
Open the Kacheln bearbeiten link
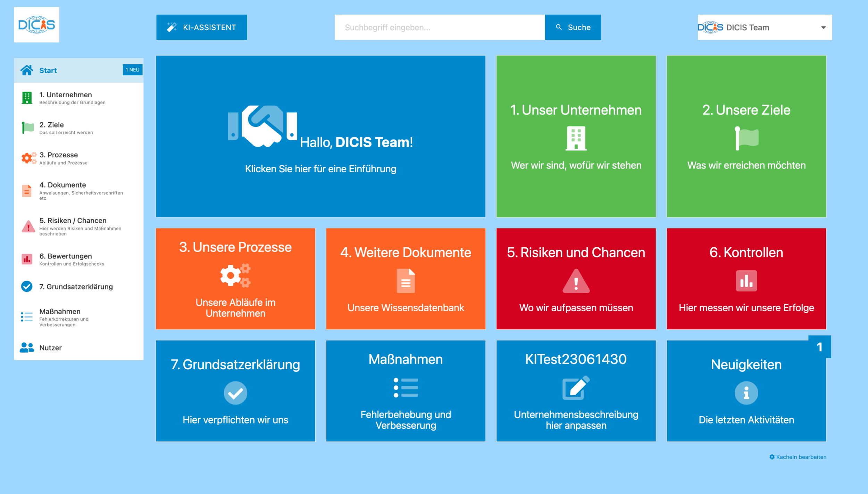[798, 457]
